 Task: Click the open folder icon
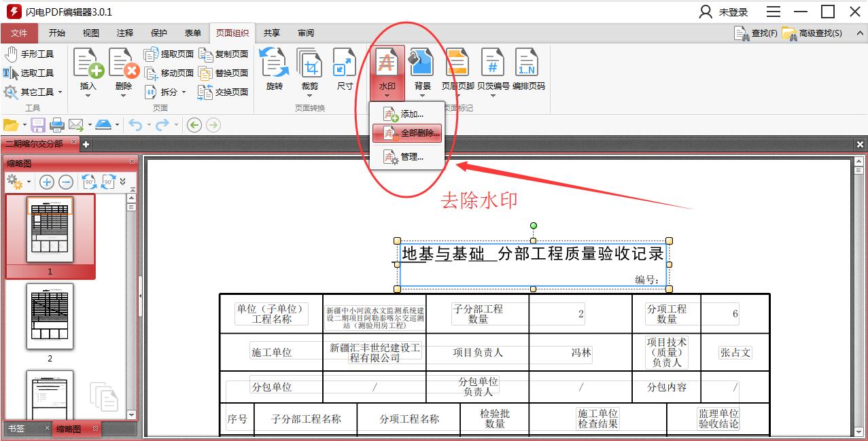[11, 125]
